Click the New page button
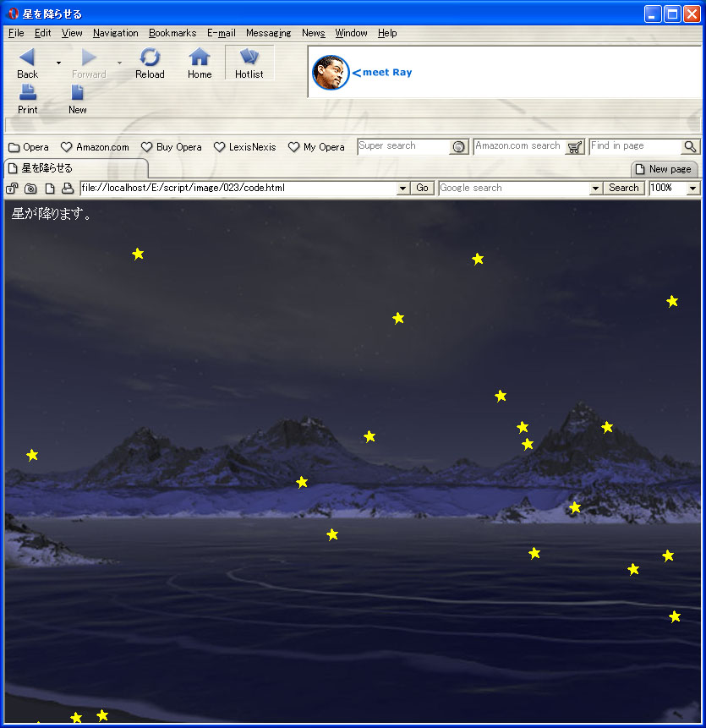This screenshot has height=728, width=706. [x=665, y=169]
